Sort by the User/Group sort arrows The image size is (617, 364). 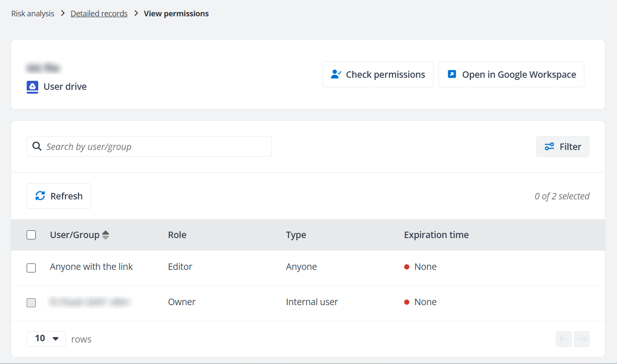click(x=105, y=235)
